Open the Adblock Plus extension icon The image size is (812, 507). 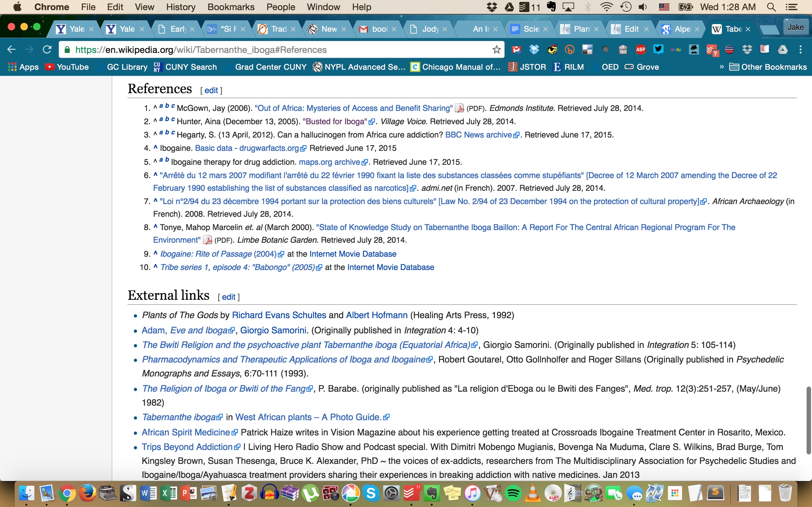(x=640, y=50)
